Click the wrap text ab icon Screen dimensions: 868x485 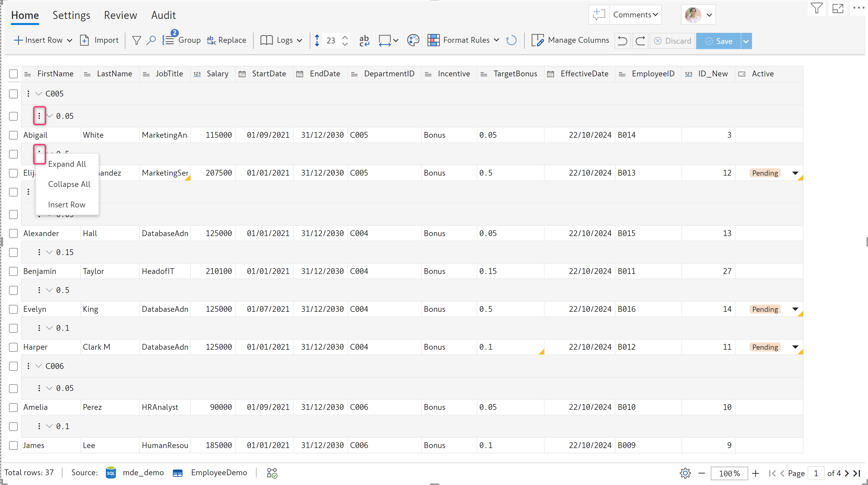(364, 40)
